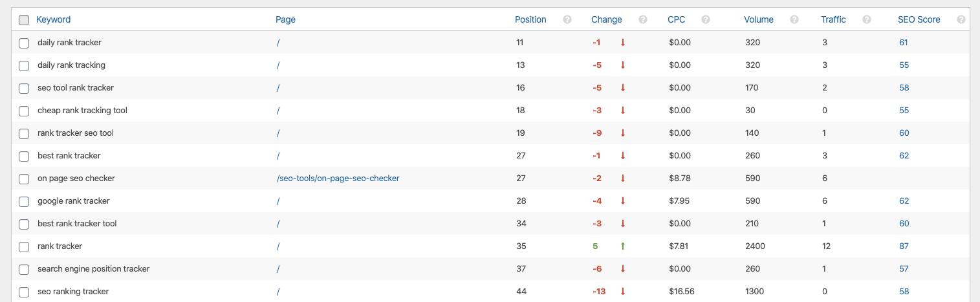Sort by the Volume column header
Viewport: 980px width, 302px height.
(759, 19)
